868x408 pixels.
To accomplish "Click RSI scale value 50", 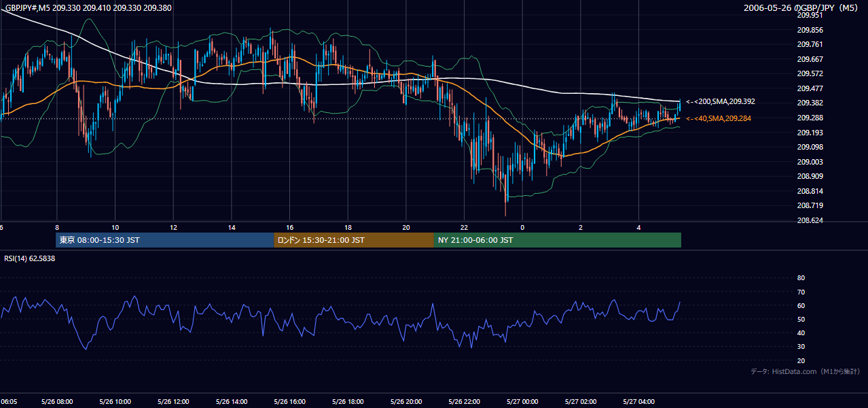I will (x=801, y=319).
